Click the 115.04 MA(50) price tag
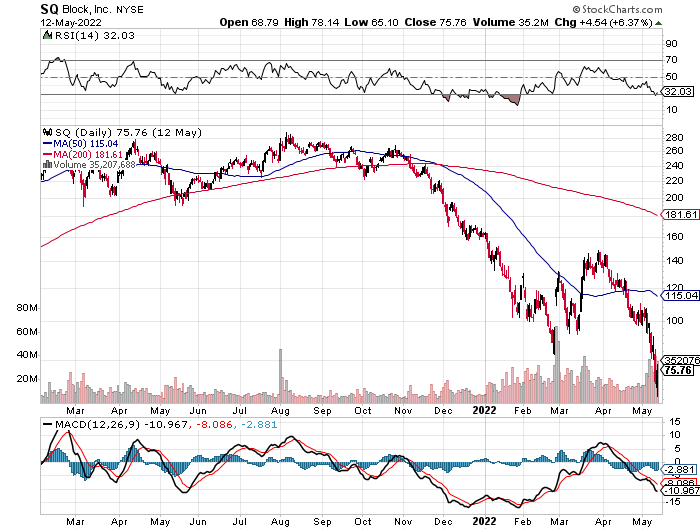Screen dimensions: 700x530 [679, 296]
